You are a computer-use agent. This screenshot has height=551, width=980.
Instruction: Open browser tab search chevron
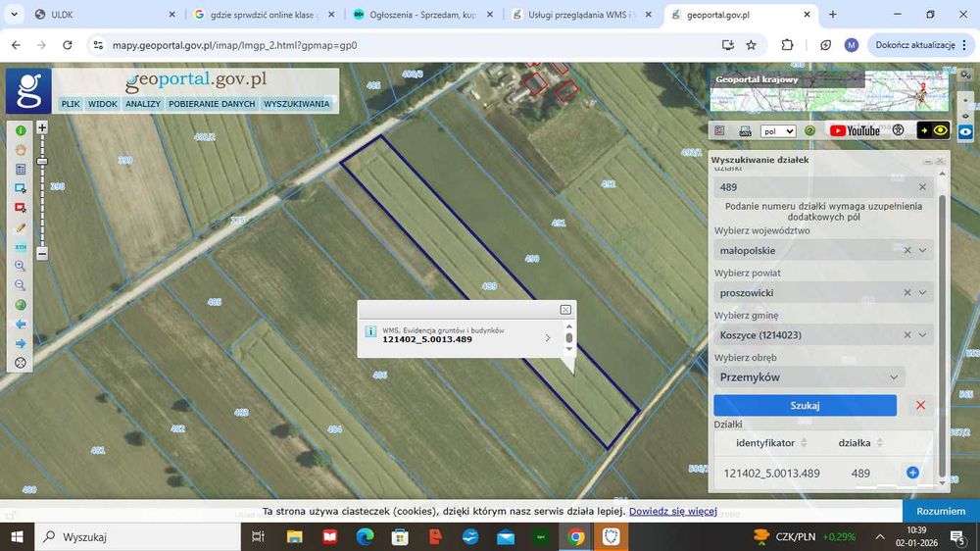(14, 14)
